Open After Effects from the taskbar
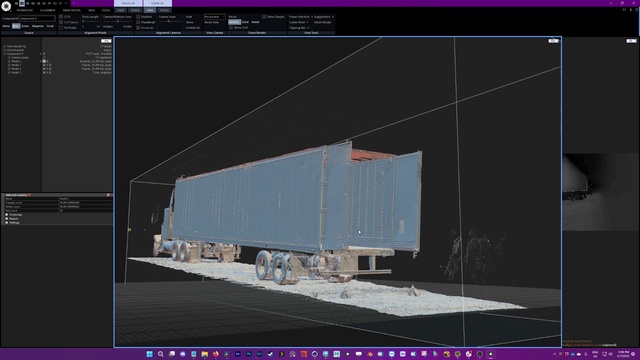Image resolution: width=640 pixels, height=360 pixels. pos(238,354)
